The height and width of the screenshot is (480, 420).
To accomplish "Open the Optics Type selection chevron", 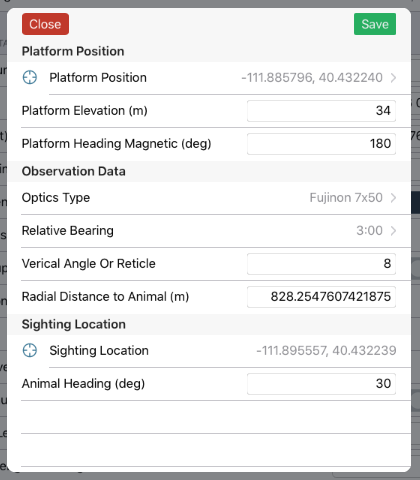I will pyautogui.click(x=393, y=198).
